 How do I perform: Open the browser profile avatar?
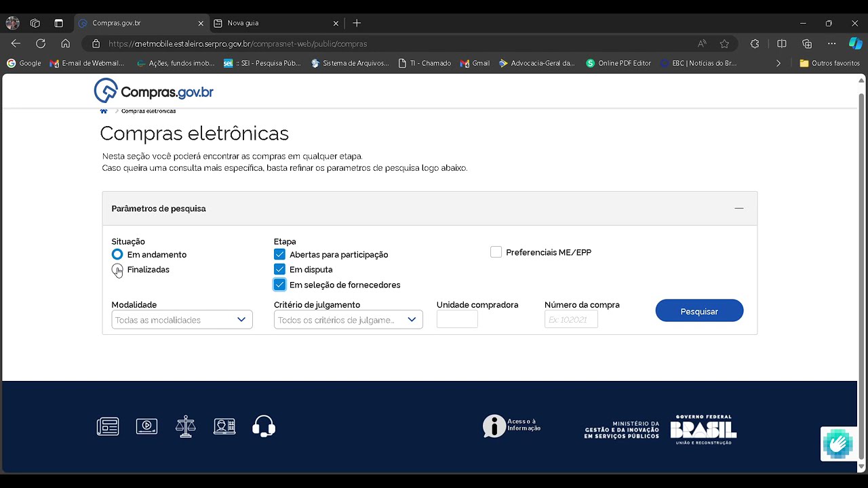coord(12,23)
